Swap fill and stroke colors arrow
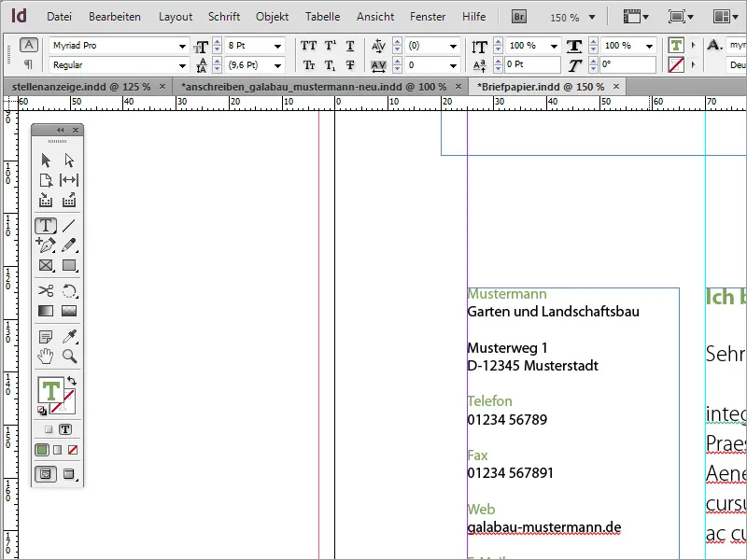 click(x=72, y=381)
